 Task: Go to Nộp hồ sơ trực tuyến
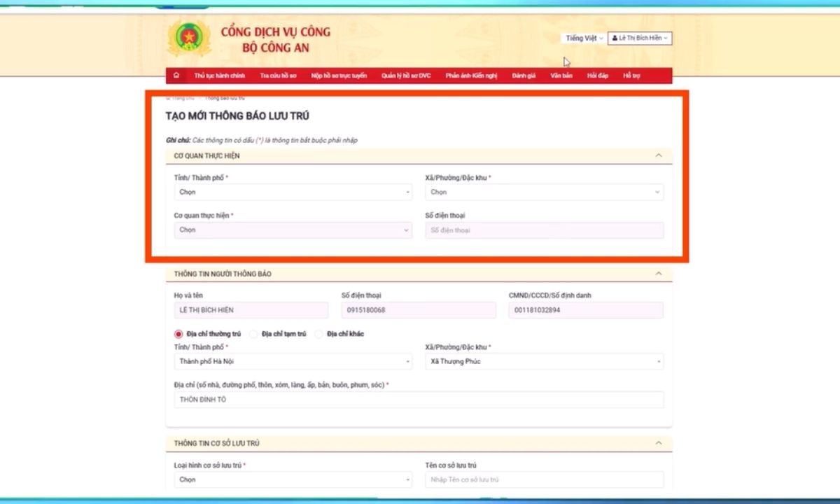(339, 76)
